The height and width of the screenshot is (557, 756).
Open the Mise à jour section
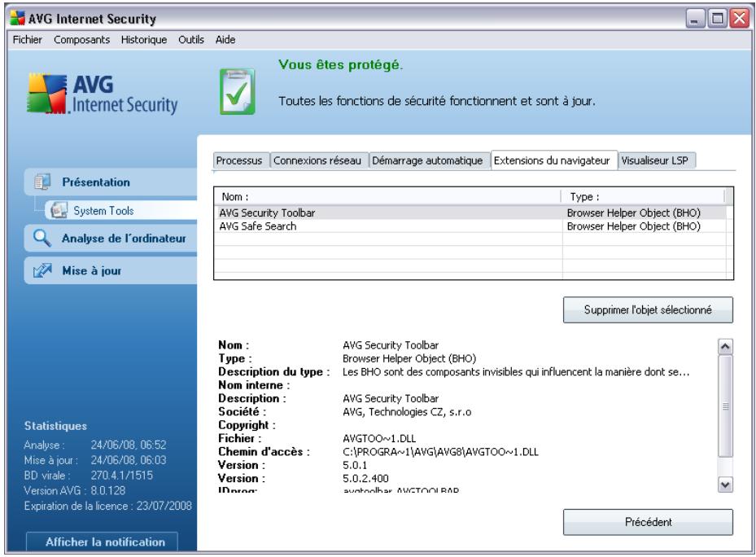(111, 270)
